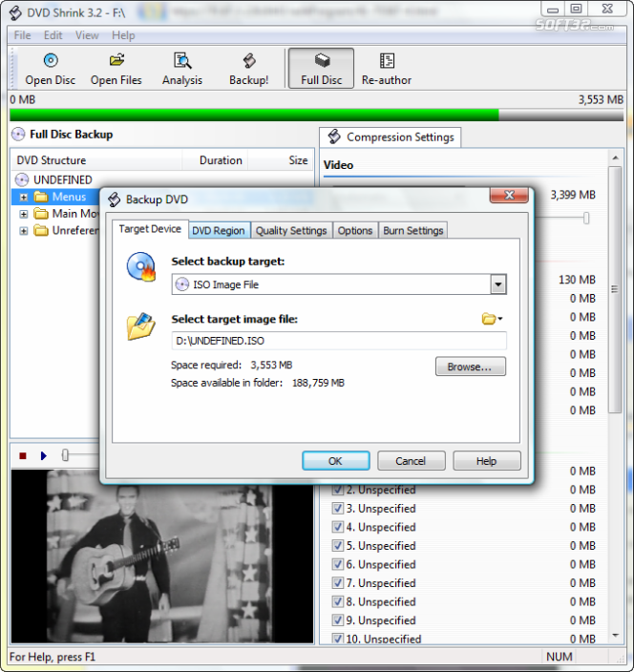Image resolution: width=634 pixels, height=672 pixels.
Task: Open the View menu
Action: point(87,35)
